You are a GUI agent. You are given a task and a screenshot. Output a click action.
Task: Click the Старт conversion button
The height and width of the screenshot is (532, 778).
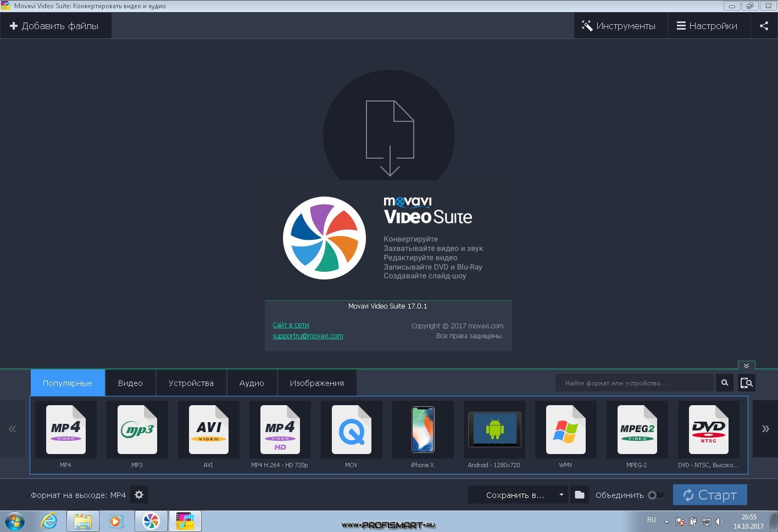point(710,495)
